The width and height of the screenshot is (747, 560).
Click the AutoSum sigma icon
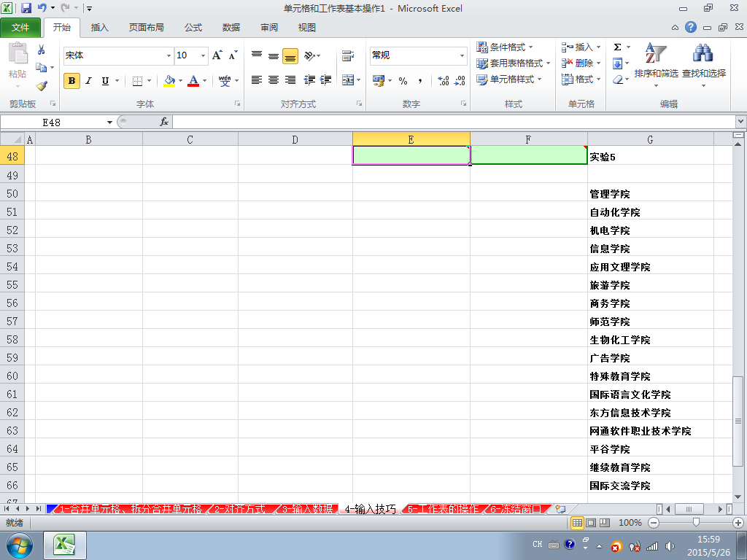(x=617, y=47)
